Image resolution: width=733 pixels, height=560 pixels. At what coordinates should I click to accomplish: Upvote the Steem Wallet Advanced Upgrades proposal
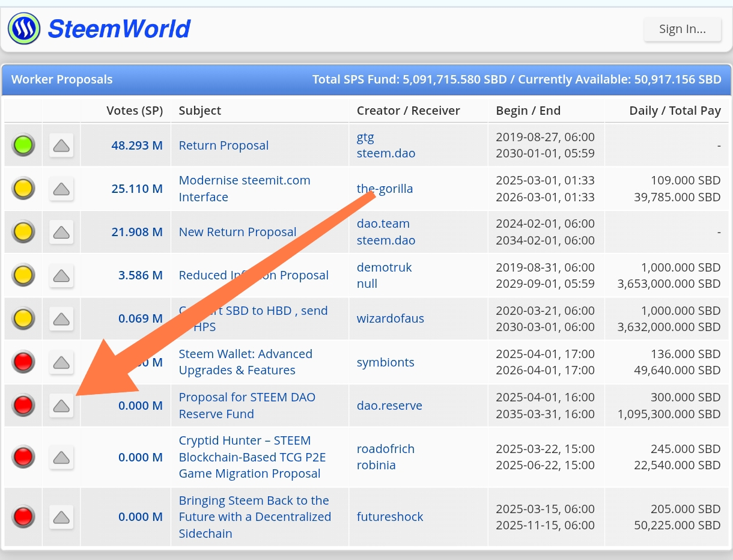[x=61, y=362]
